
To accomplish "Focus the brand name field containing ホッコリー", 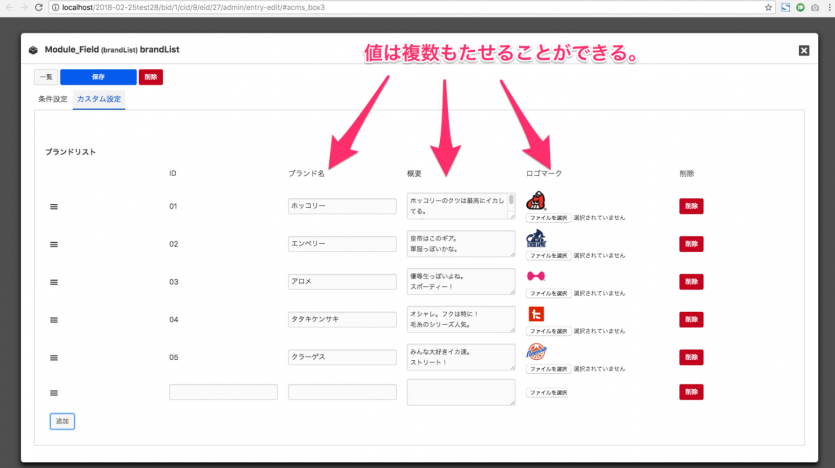I will pos(342,206).
